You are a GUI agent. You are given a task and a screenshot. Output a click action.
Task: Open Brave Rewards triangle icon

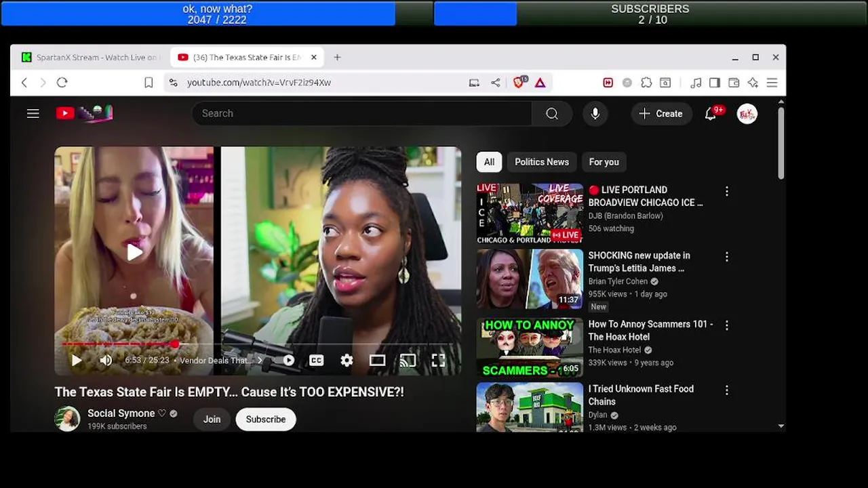540,82
